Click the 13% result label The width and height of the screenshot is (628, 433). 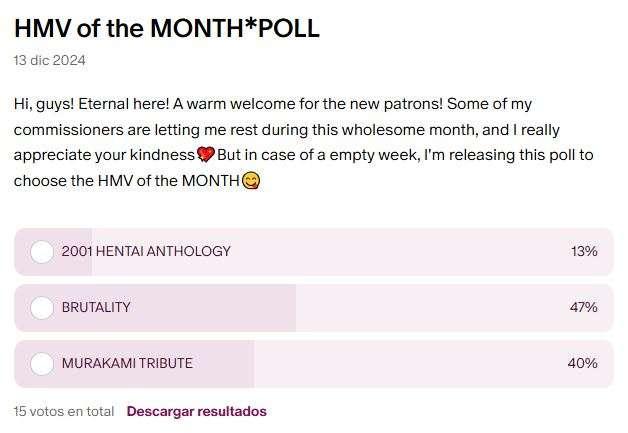point(584,252)
